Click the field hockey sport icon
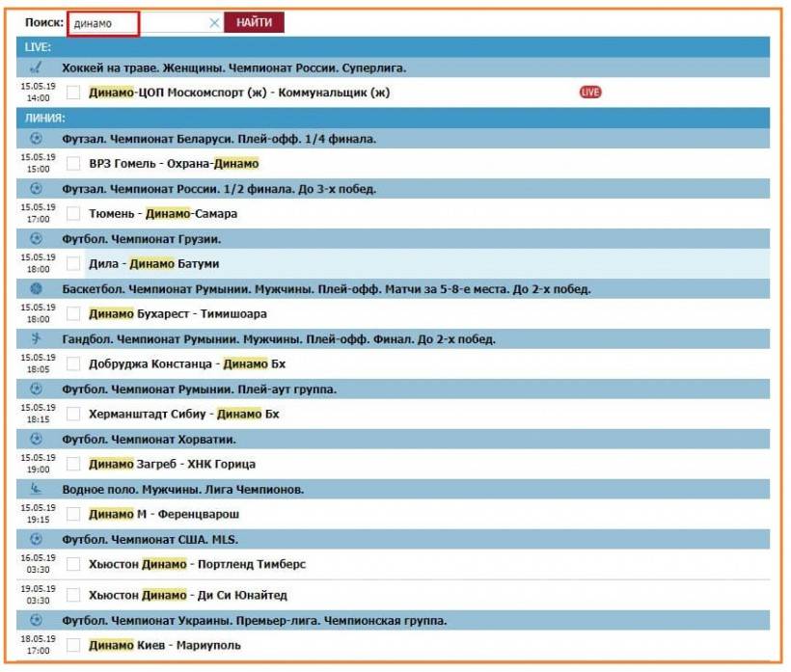The image size is (791, 672). point(37,68)
